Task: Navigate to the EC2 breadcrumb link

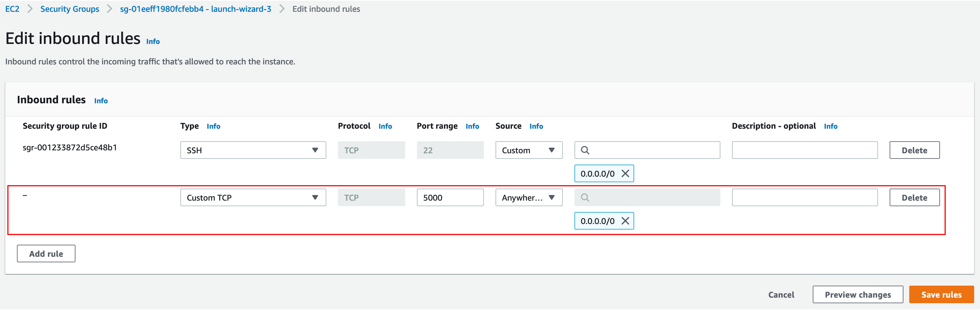Action: tap(12, 9)
